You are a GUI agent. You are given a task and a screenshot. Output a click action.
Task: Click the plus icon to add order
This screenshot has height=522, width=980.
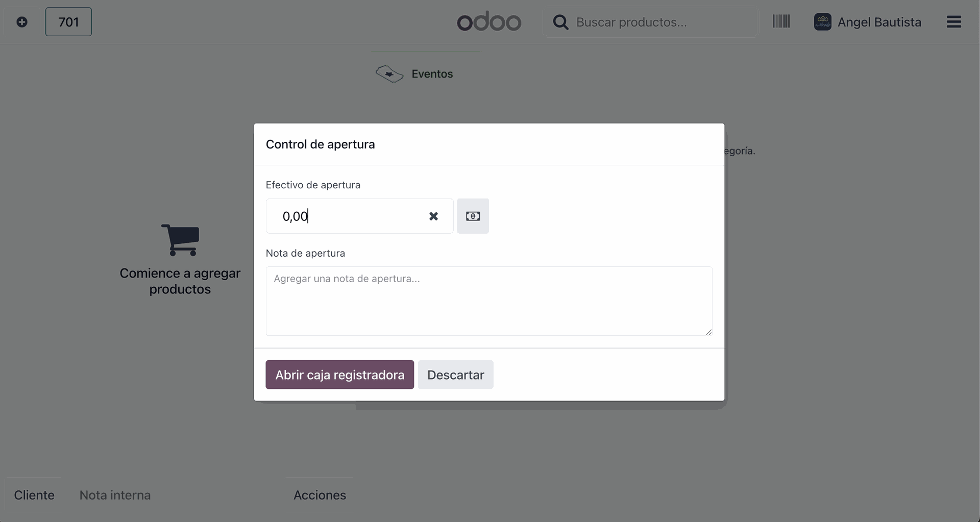pyautogui.click(x=22, y=22)
